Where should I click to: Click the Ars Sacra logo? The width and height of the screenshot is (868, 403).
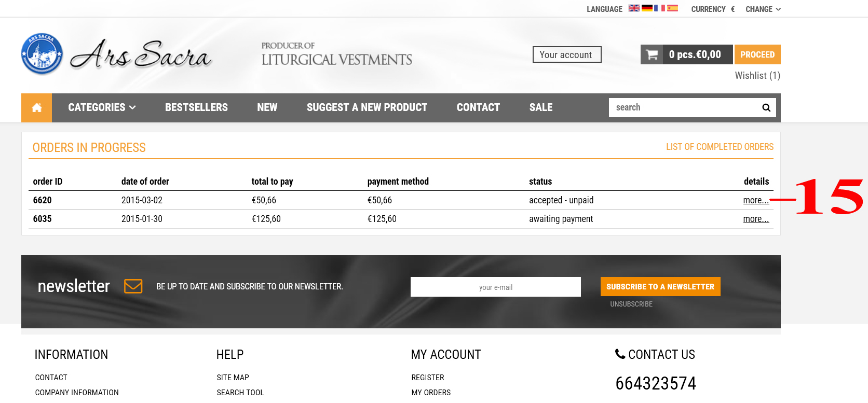116,54
